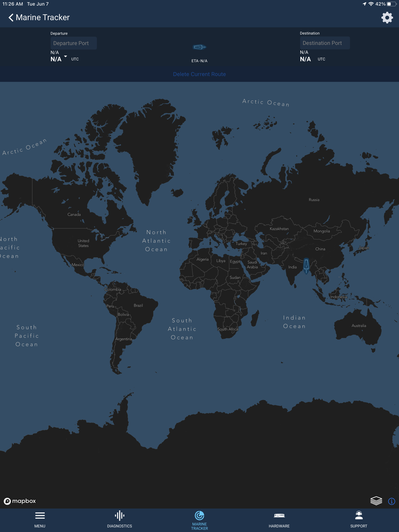This screenshot has height=532, width=399.
Task: Click the Australia label on the map
Action: click(359, 325)
